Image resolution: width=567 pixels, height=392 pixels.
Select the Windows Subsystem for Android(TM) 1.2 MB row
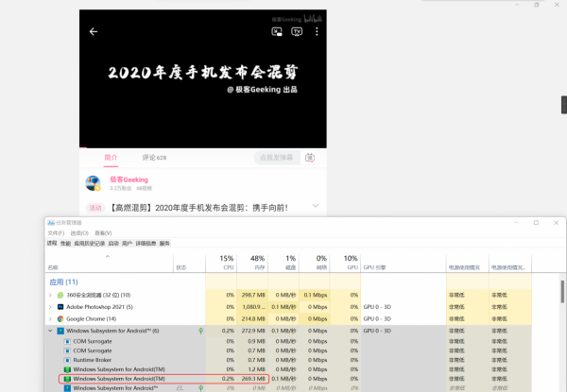click(x=288, y=369)
